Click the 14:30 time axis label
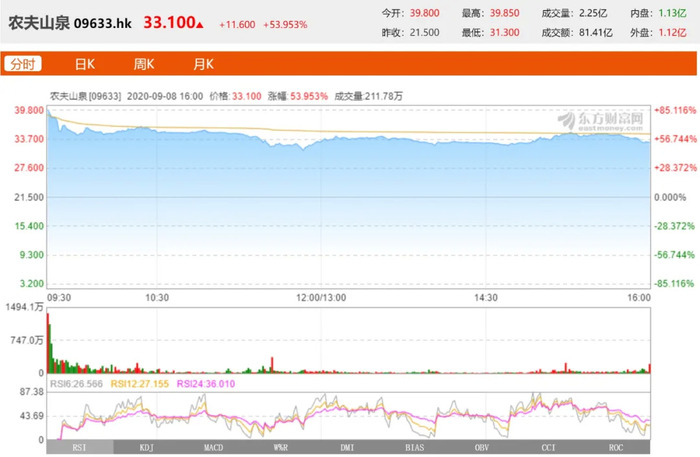The width and height of the screenshot is (700, 457). [x=486, y=298]
